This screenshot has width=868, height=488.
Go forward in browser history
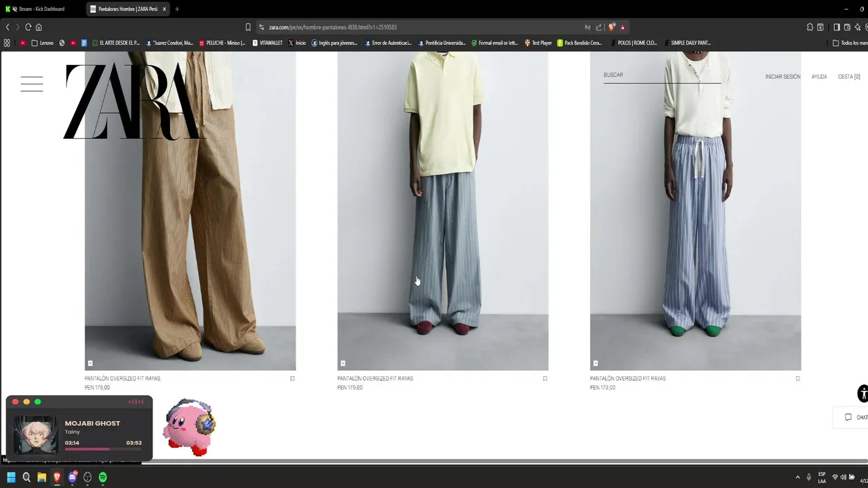[x=18, y=27]
